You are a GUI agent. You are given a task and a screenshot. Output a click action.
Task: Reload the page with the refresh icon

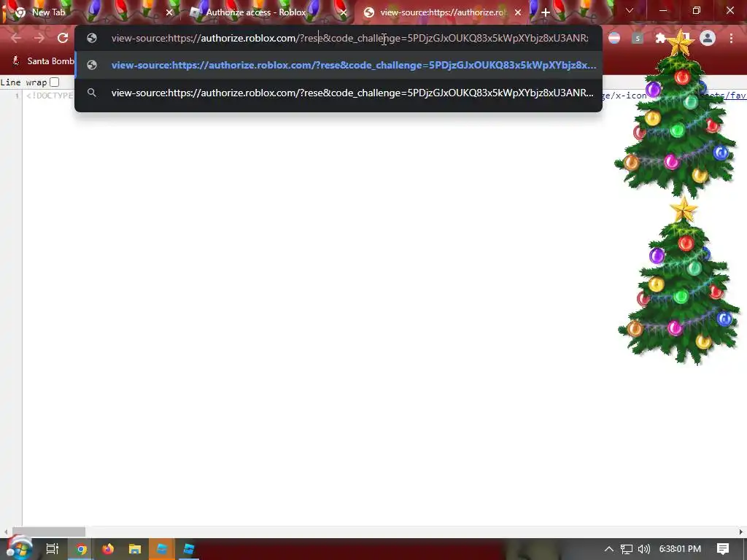63,38
